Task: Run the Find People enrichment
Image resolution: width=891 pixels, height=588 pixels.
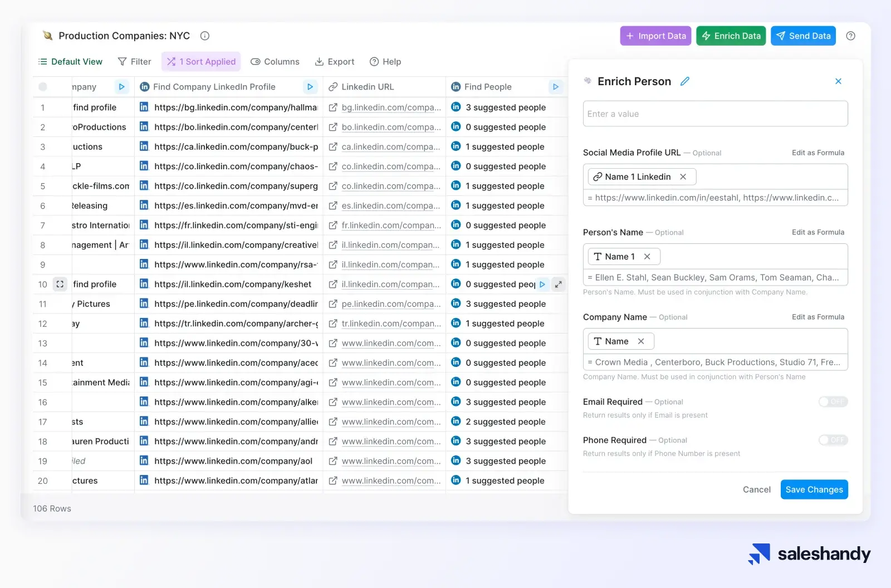Action: coord(555,87)
